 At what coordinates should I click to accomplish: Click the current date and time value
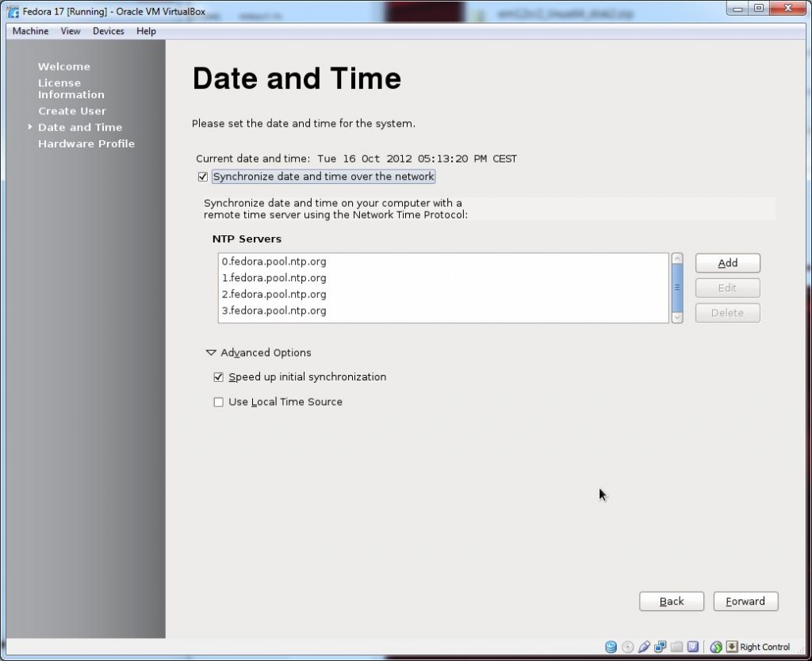point(417,159)
